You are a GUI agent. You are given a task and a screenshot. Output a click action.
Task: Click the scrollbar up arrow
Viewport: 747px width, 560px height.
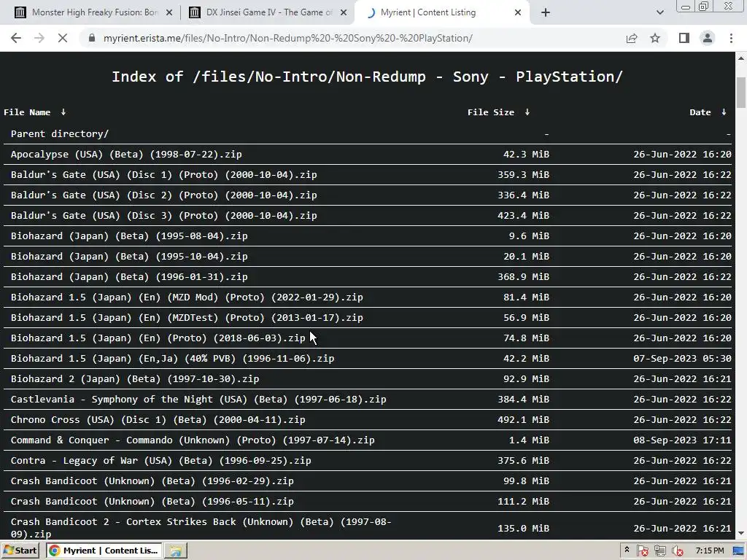(x=741, y=58)
